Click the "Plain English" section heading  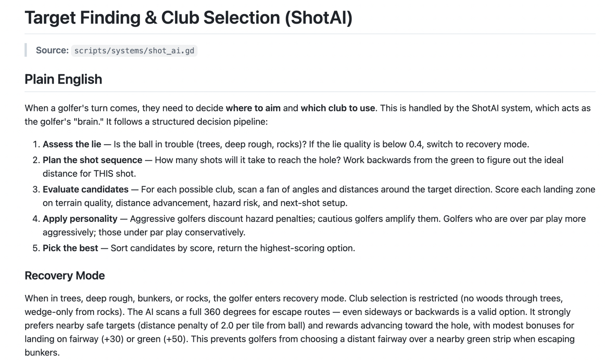(63, 79)
